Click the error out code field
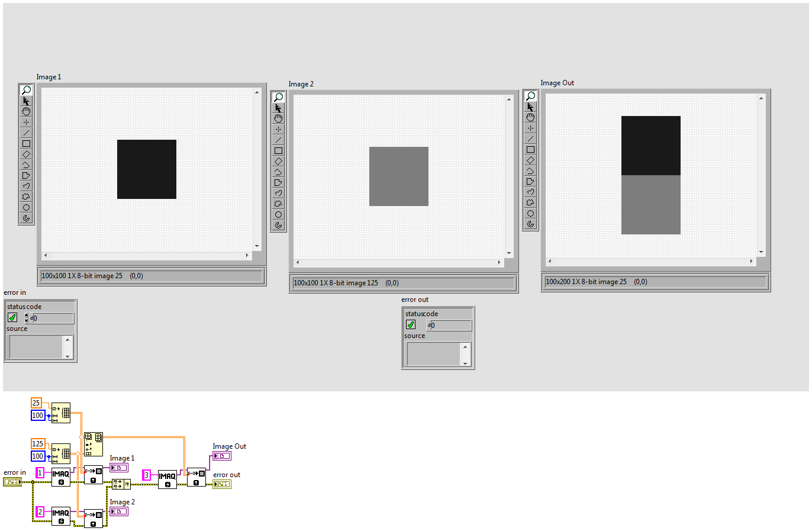Image resolution: width=812 pixels, height=531 pixels. coord(450,325)
